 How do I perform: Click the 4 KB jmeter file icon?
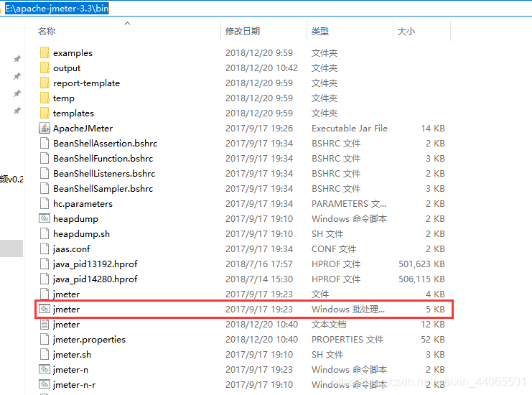pyautogui.click(x=45, y=294)
